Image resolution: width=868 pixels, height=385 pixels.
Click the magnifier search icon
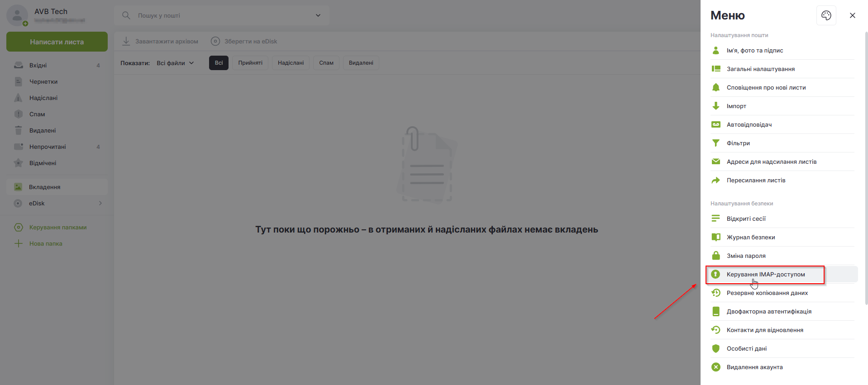pos(126,15)
